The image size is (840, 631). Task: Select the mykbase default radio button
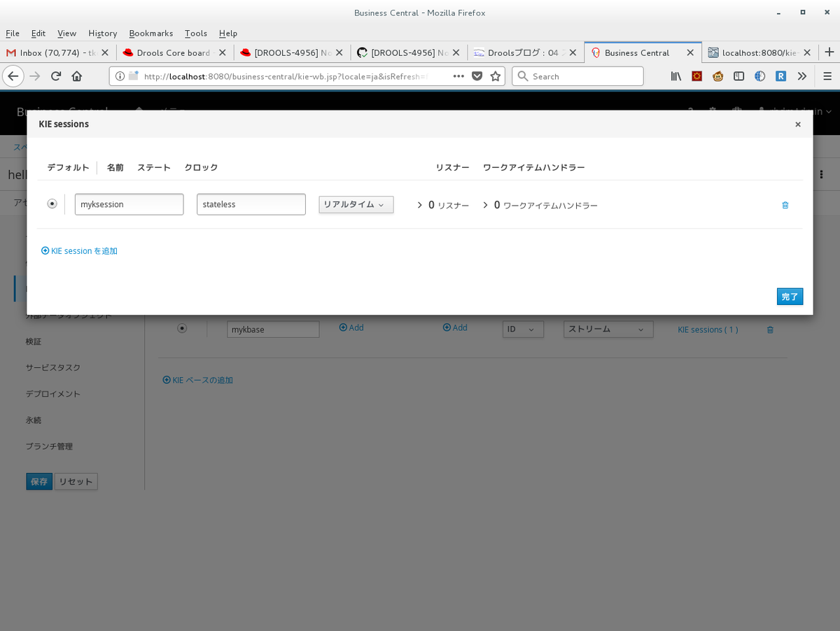click(182, 328)
